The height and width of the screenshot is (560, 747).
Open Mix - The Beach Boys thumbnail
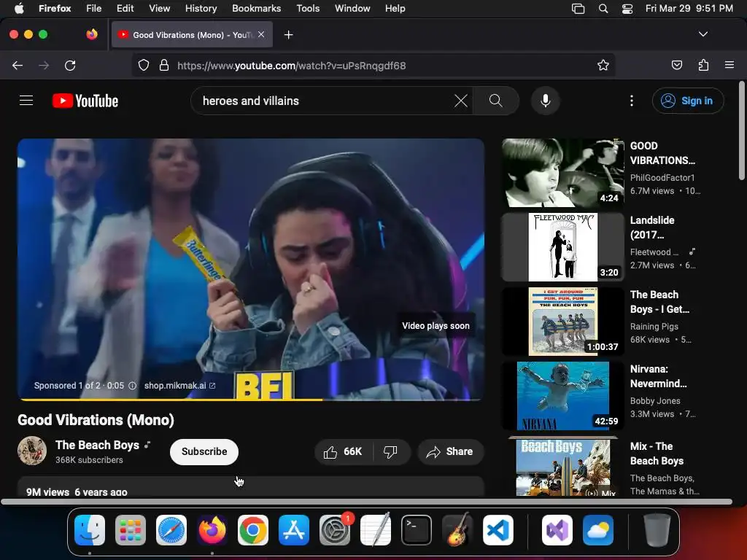coord(562,467)
